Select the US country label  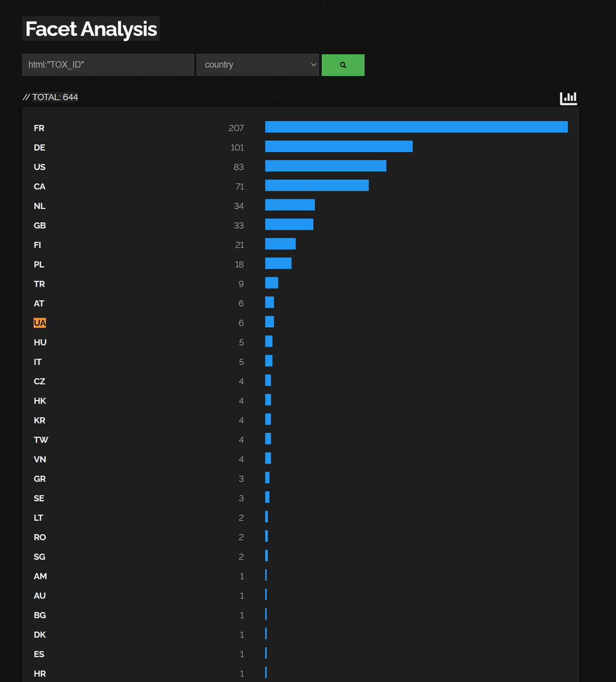[x=40, y=167]
